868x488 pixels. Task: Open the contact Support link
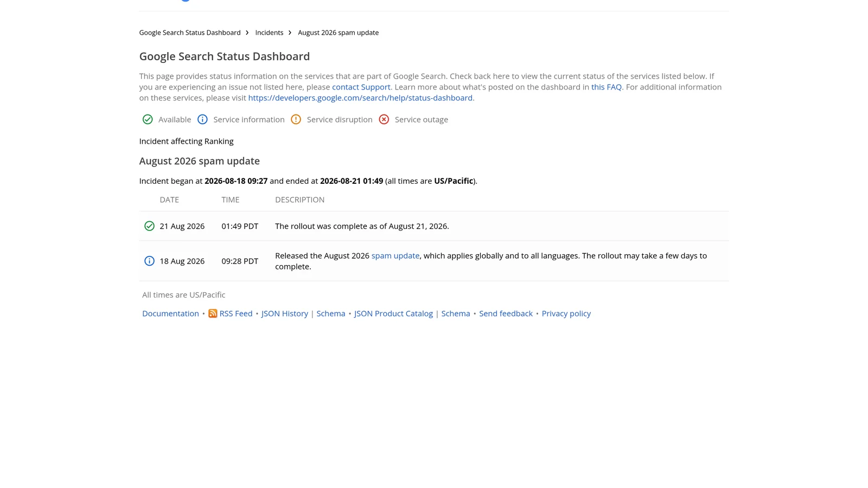[361, 87]
